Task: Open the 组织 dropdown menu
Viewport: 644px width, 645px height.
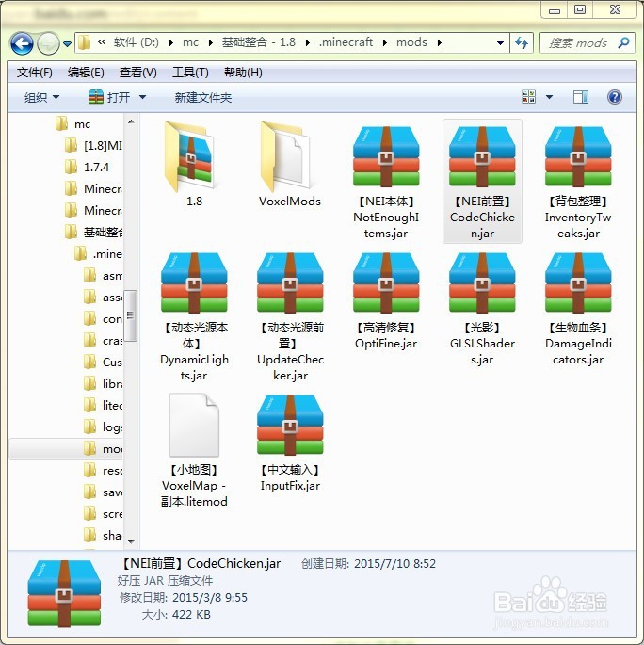Action: (41, 98)
